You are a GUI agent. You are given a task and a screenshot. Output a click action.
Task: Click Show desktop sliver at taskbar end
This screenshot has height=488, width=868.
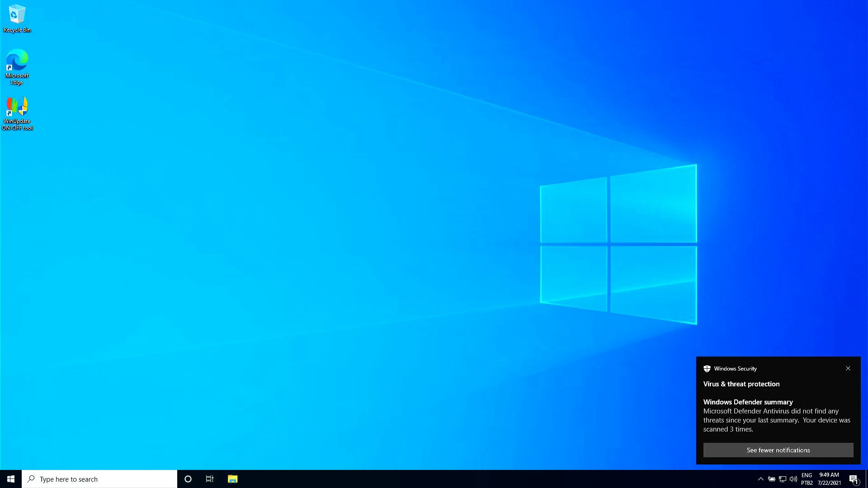click(x=867, y=479)
